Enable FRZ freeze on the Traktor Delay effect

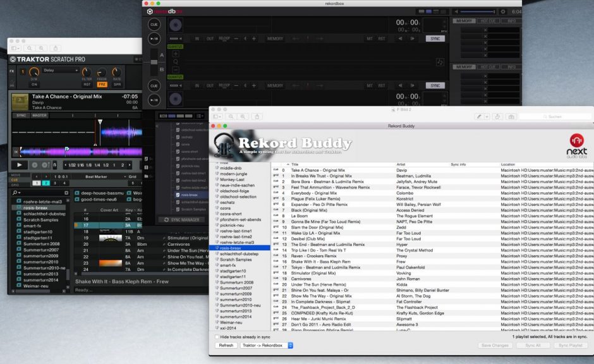pos(103,84)
